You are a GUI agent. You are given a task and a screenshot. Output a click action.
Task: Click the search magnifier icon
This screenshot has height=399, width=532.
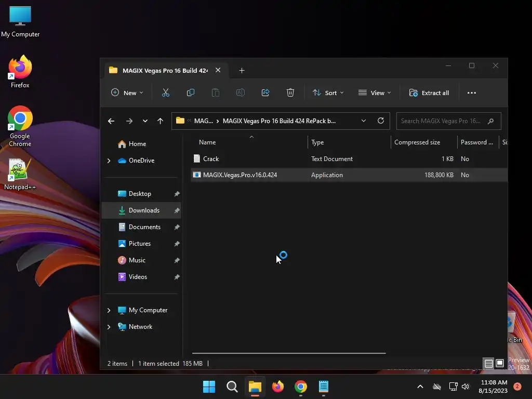(490, 121)
